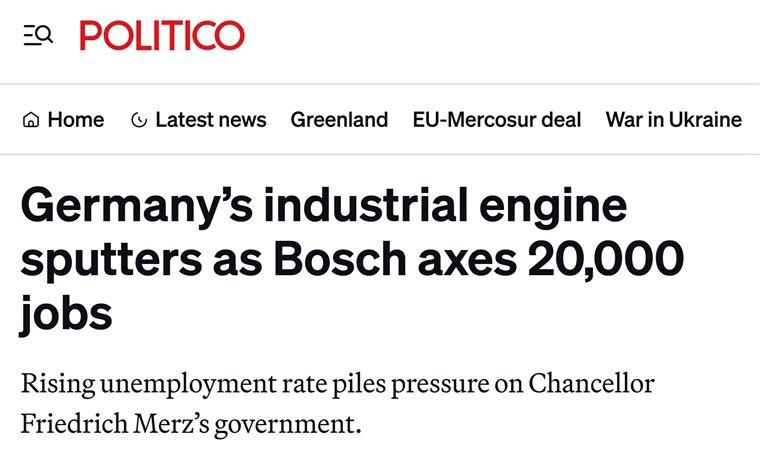Open the EU-Mercosur deal topic

click(x=496, y=120)
